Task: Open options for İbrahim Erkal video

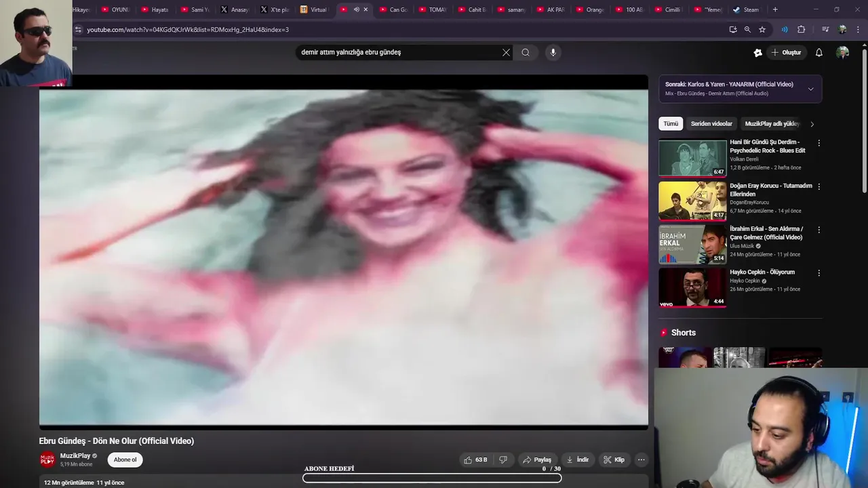Action: click(x=818, y=230)
